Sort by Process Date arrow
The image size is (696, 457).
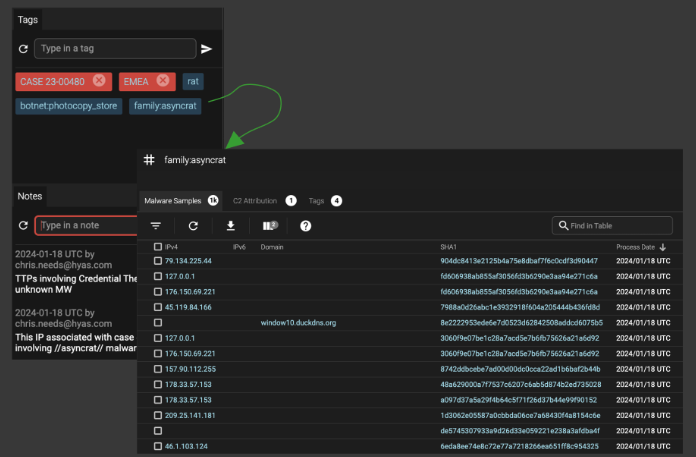(662, 246)
